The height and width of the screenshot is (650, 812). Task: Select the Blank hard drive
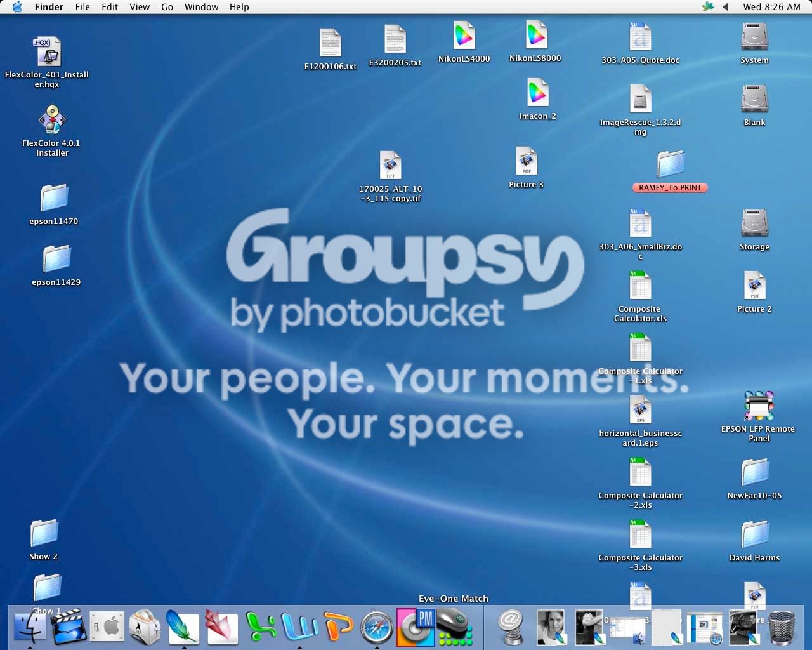754,99
